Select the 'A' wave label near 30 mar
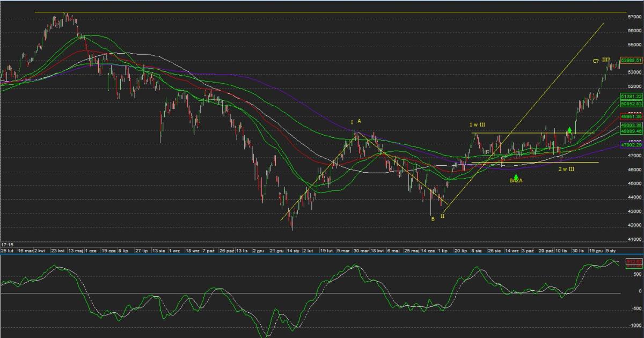644x338 pixels. coord(360,121)
